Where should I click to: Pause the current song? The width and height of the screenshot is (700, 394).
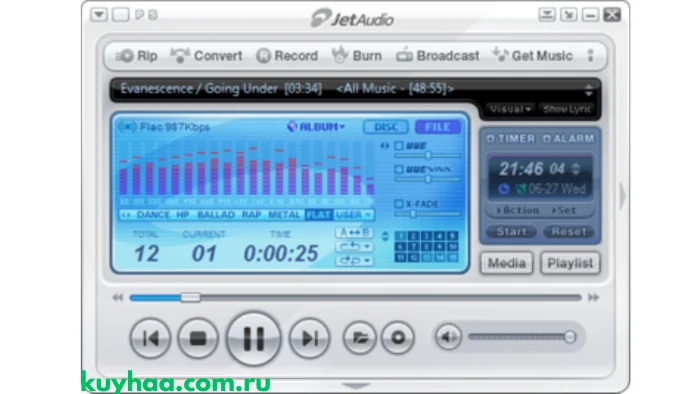click(x=254, y=339)
